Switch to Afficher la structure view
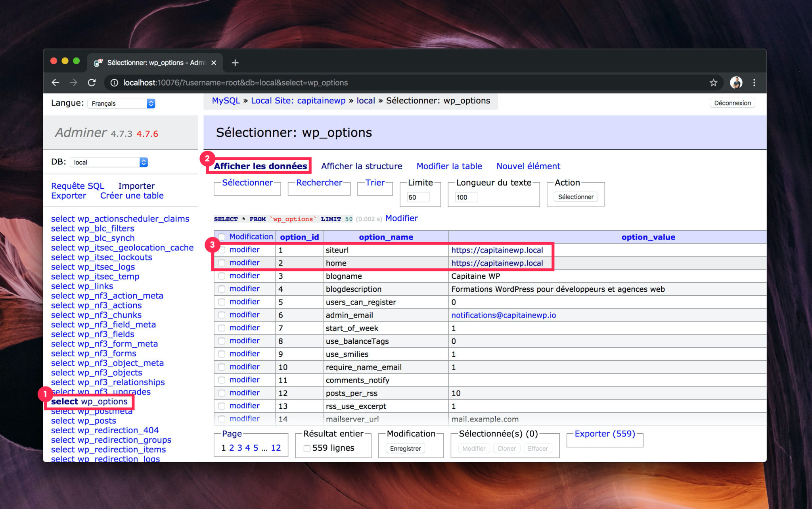The width and height of the screenshot is (812, 509). click(361, 166)
